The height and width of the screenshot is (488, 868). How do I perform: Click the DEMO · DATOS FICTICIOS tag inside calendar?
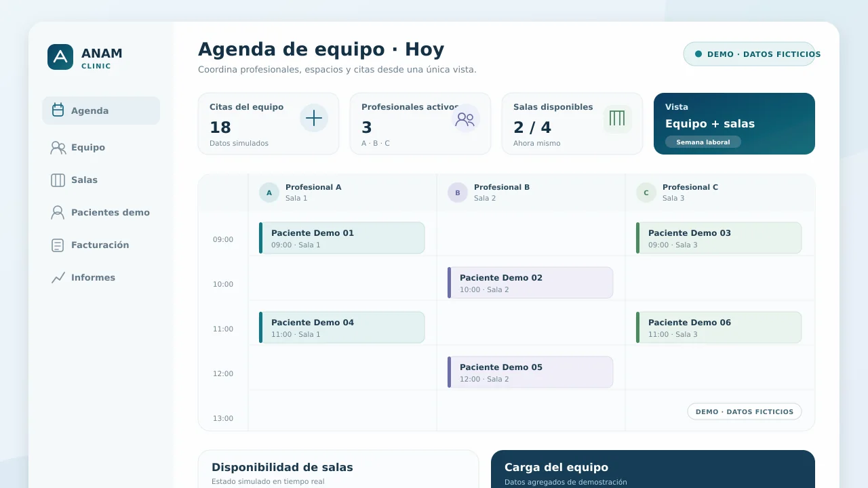[745, 411]
